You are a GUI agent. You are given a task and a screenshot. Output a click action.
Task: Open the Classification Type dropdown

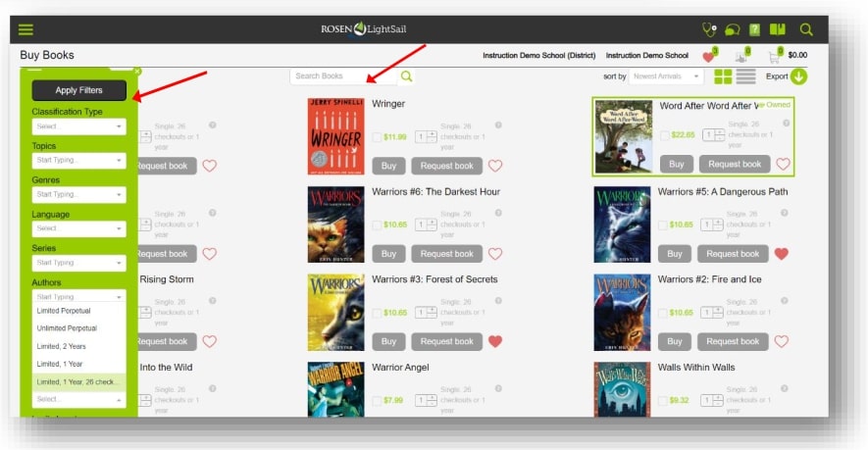tap(78, 126)
